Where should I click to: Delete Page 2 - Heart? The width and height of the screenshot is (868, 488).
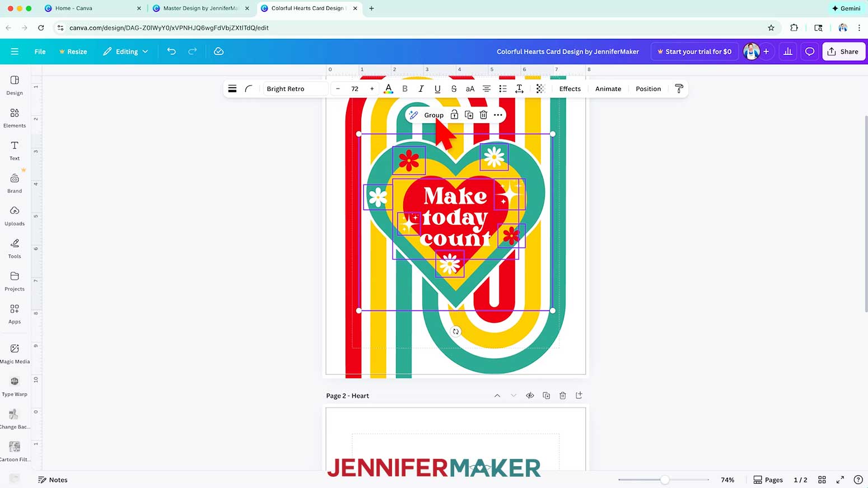pyautogui.click(x=563, y=396)
